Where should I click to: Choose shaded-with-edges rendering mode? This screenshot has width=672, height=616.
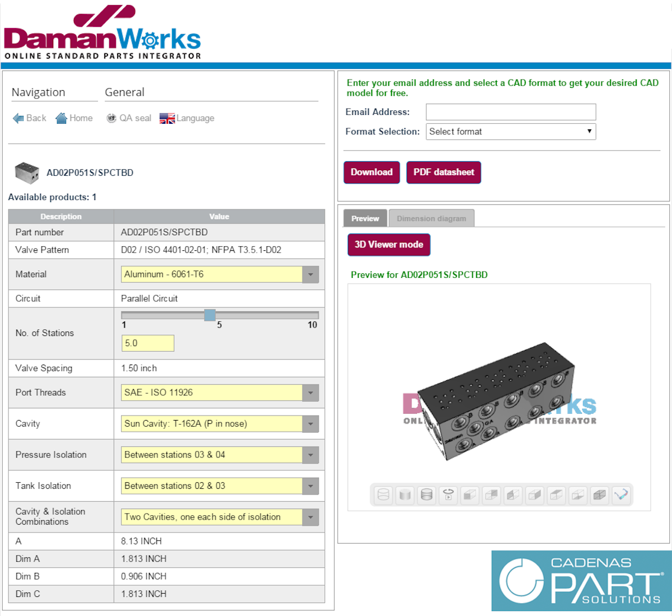coord(426,494)
